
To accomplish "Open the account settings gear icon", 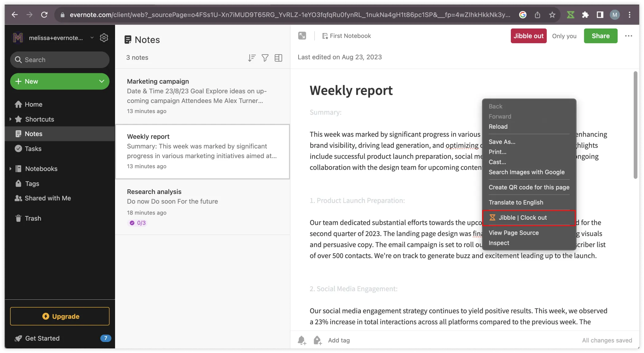I will click(104, 38).
